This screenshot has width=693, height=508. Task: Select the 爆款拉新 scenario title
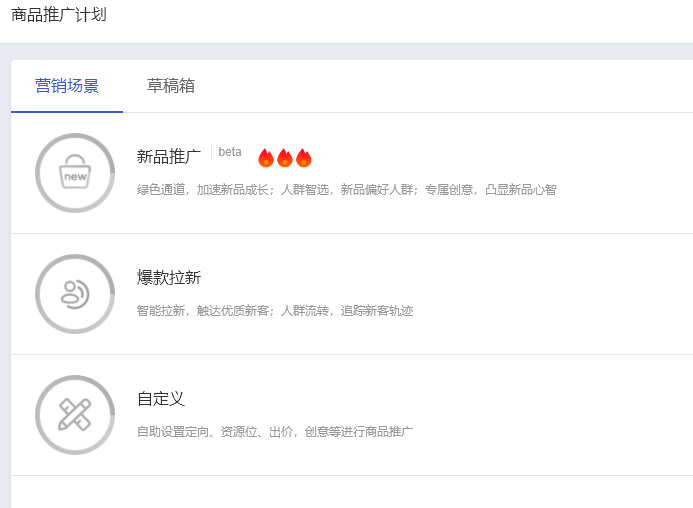point(169,278)
